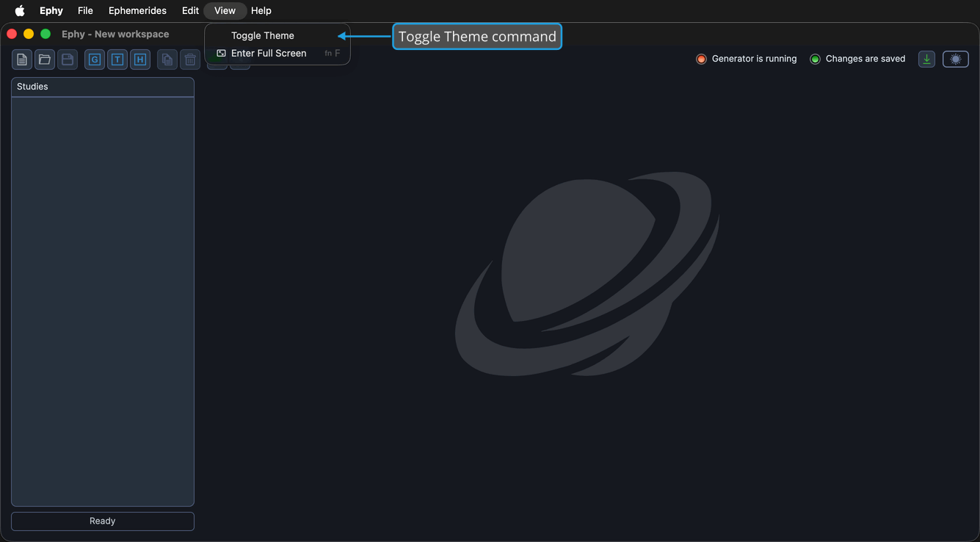This screenshot has width=980, height=542.
Task: Create a new workspace document
Action: click(22, 59)
